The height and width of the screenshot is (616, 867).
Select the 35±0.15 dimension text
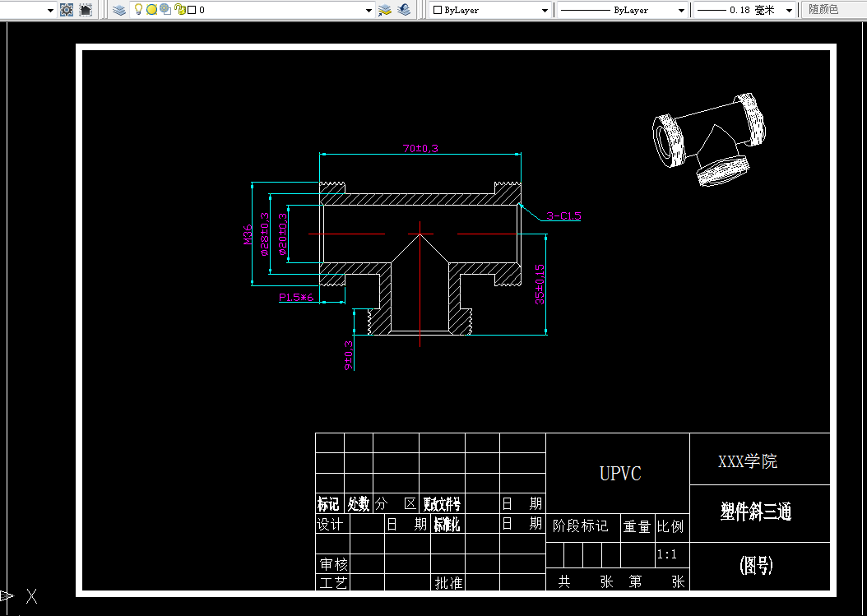(540, 285)
